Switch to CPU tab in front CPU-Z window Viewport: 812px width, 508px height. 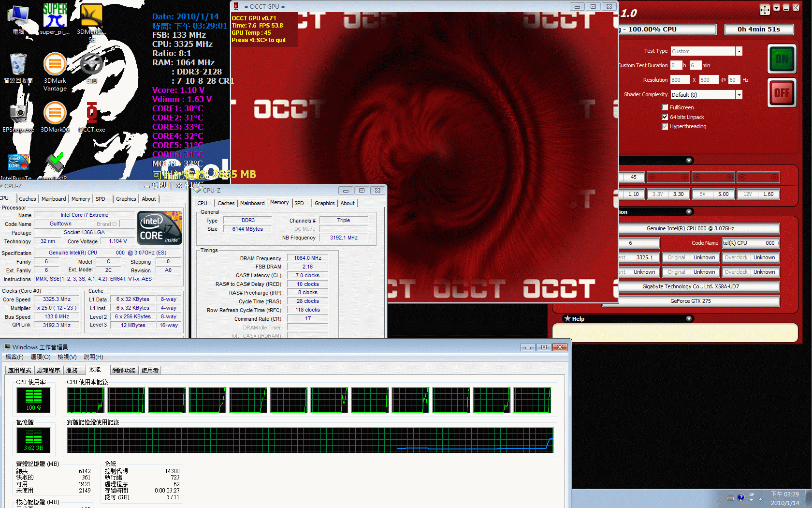202,203
